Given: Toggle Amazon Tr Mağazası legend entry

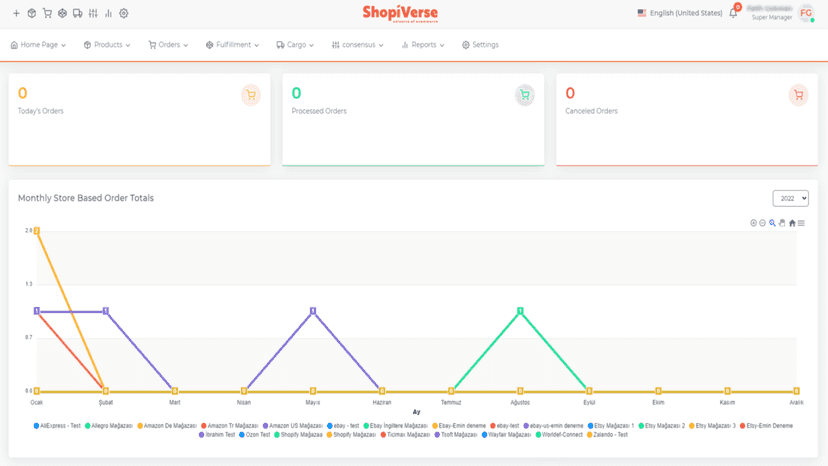Looking at the screenshot, I should [230, 426].
